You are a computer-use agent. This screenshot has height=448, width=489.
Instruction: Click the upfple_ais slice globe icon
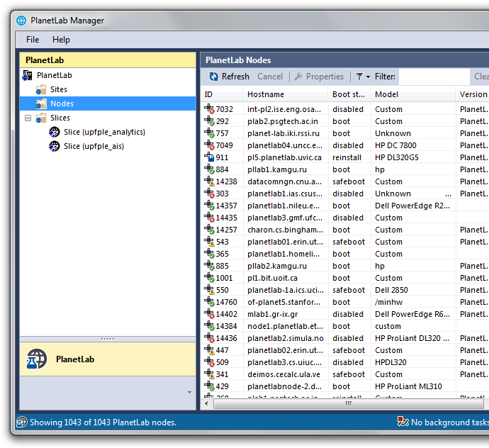pos(55,146)
